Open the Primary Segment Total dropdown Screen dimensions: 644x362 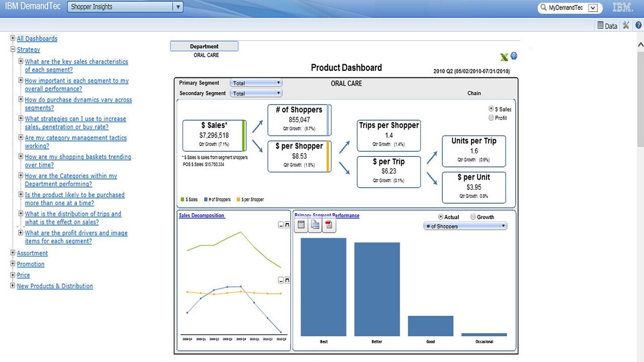pos(256,83)
